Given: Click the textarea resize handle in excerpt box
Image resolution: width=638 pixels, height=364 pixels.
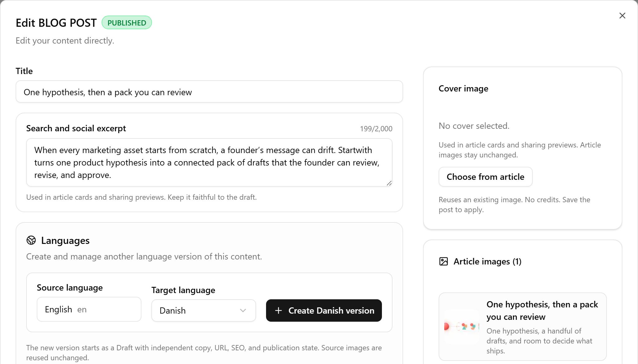Looking at the screenshot, I should (389, 183).
